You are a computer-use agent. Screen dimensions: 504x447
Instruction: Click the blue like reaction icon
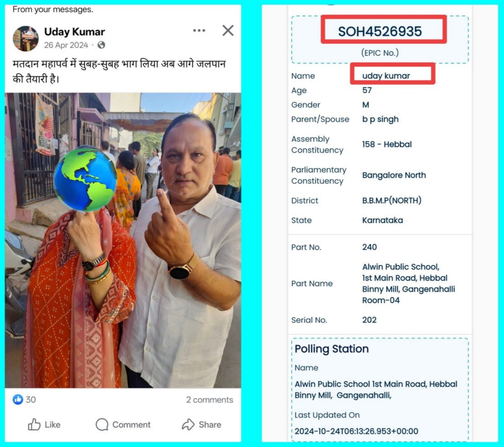pos(18,399)
